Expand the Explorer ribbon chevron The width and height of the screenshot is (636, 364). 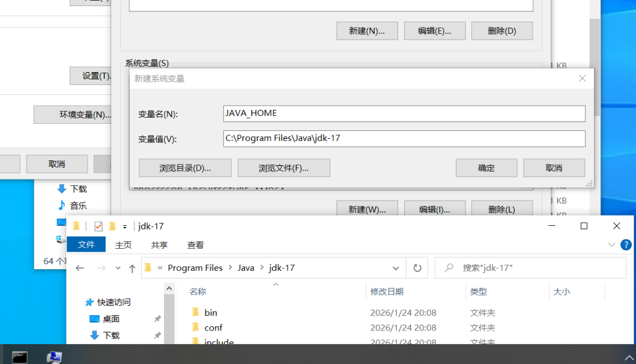pyautogui.click(x=611, y=244)
